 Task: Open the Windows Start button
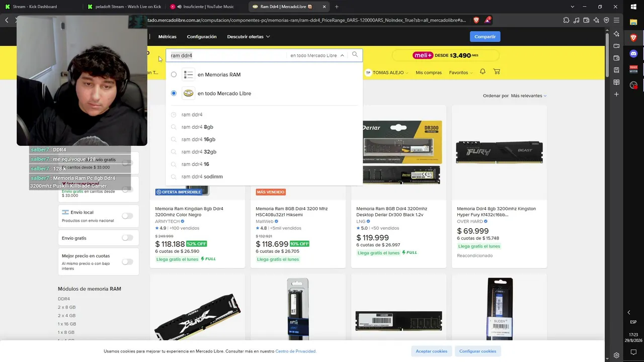pyautogui.click(x=633, y=7)
